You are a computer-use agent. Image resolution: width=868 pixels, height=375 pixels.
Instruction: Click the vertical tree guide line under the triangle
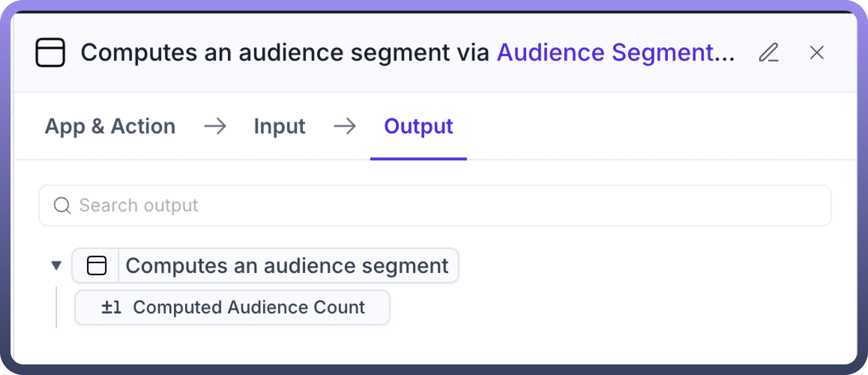56,307
